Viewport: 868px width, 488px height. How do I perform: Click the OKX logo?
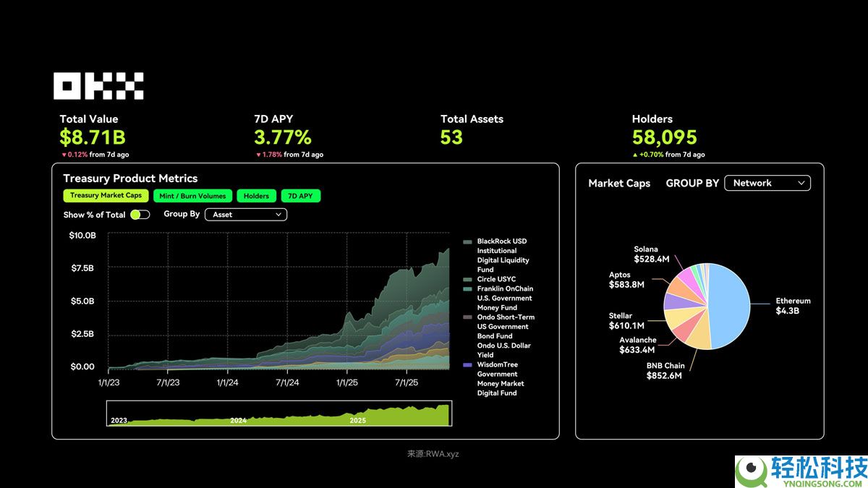click(98, 86)
